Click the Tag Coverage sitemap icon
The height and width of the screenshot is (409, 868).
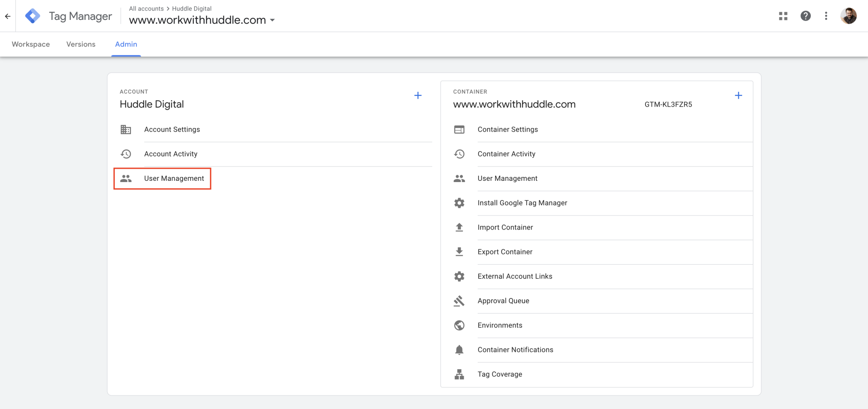pos(459,374)
